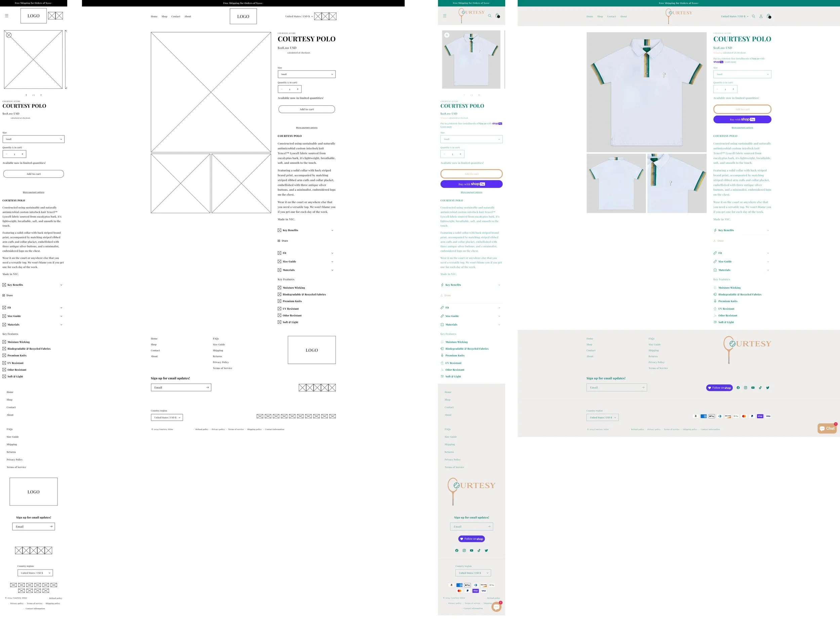Click Email field in colored desktop footer
Image resolution: width=840 pixels, height=620 pixels.
click(x=613, y=387)
